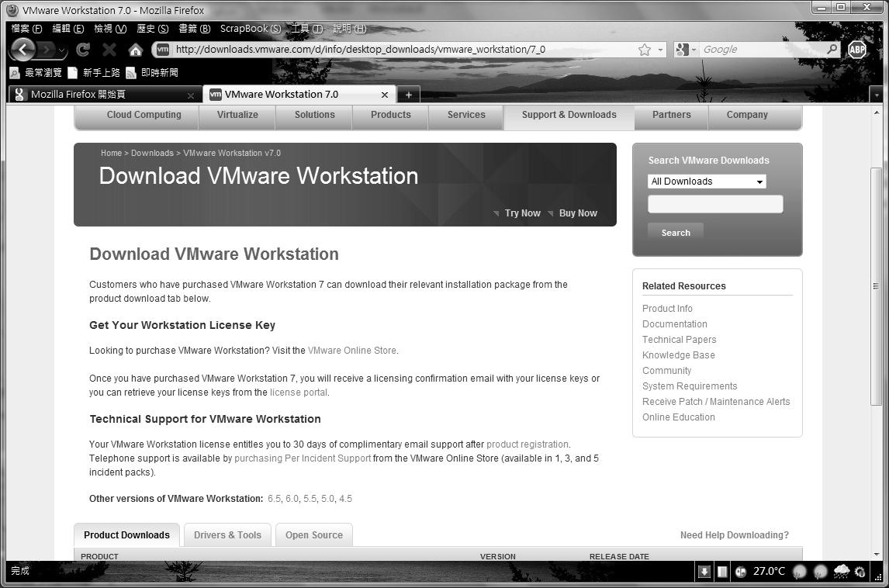Open a new tab with the plus button
The height and width of the screenshot is (588, 889).
(x=408, y=95)
